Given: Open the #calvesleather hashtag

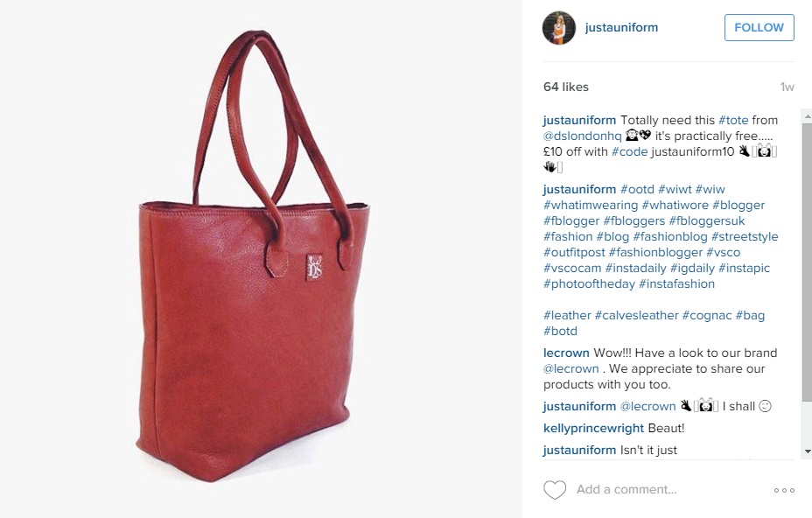Looking at the screenshot, I should [x=636, y=316].
